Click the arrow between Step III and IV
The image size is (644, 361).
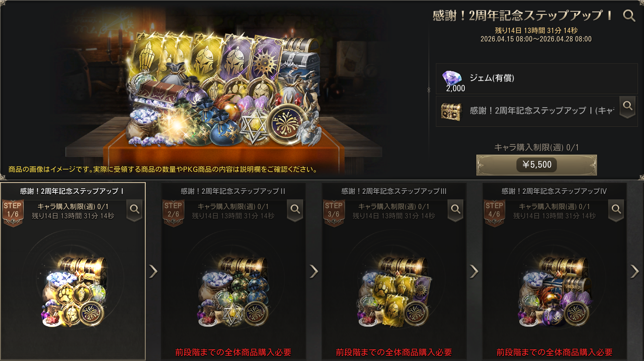tap(475, 271)
